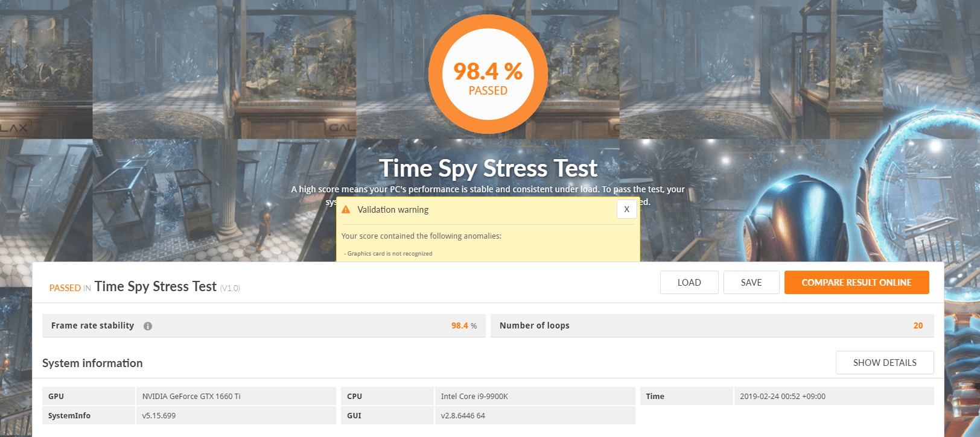Click the Number of loops value 20

coord(918,325)
